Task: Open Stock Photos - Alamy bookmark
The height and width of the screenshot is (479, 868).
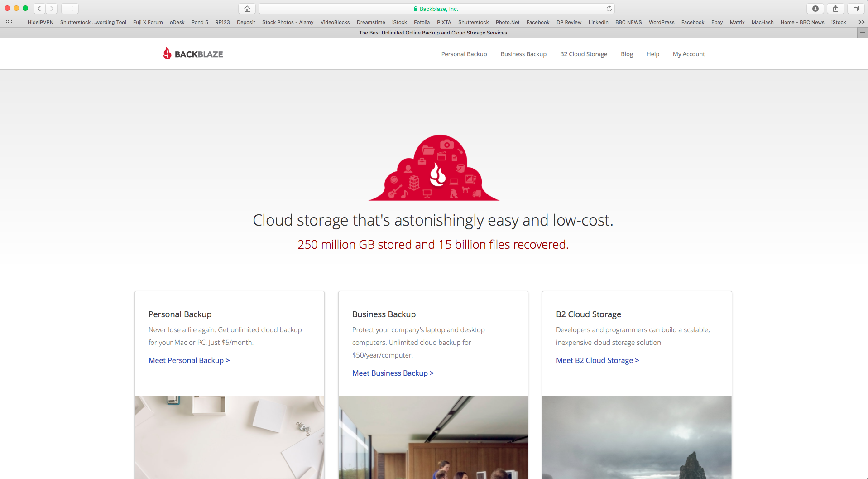Action: [288, 22]
